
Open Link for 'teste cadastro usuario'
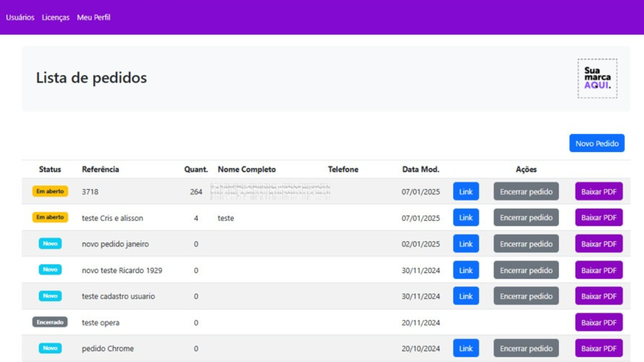point(466,296)
